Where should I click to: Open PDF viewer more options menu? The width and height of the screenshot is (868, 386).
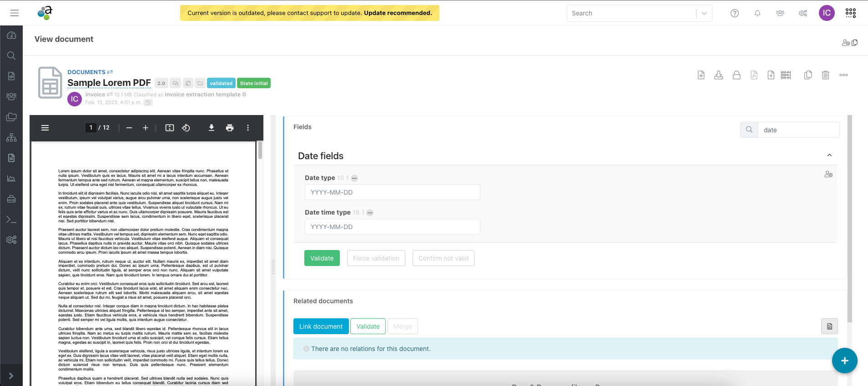pyautogui.click(x=248, y=128)
